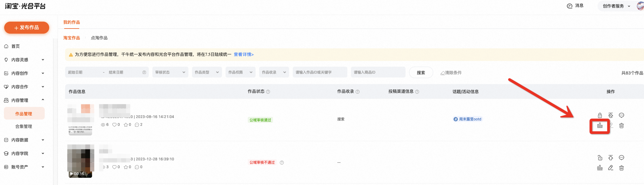
Task: Focus the 请输入商品ID input
Action: [378, 72]
